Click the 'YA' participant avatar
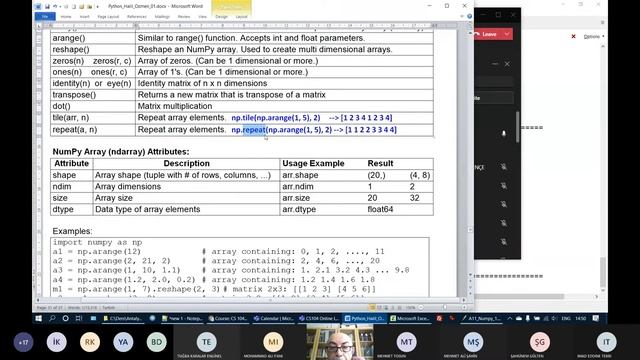Screen dimensions: 640x360 pyautogui.click(x=123, y=342)
